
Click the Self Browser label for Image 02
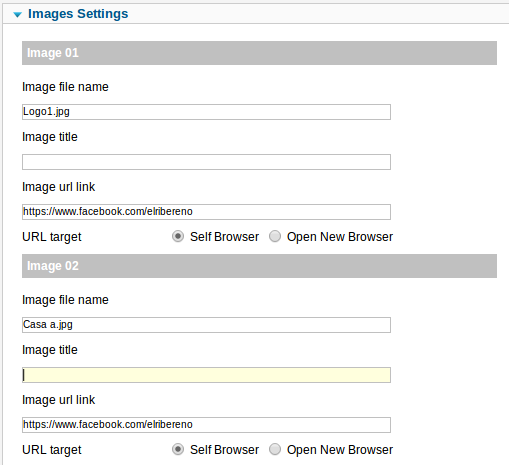224,450
